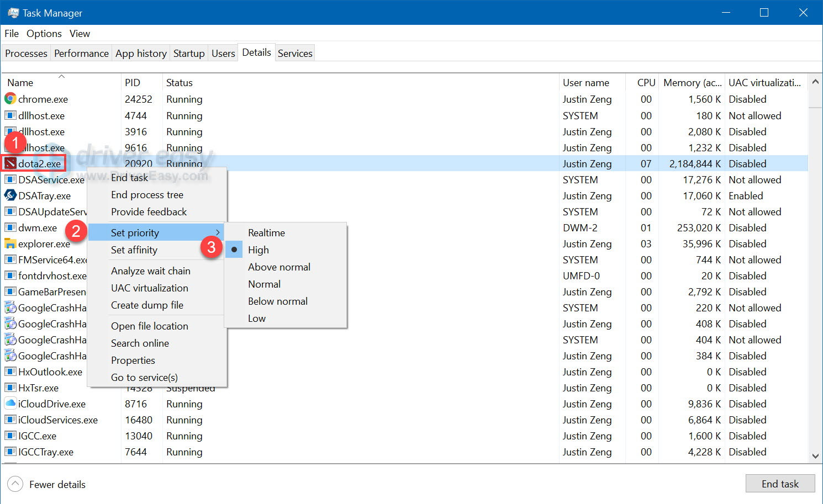Click the DSAService.exe process icon
This screenshot has width=823, height=504.
10,179
